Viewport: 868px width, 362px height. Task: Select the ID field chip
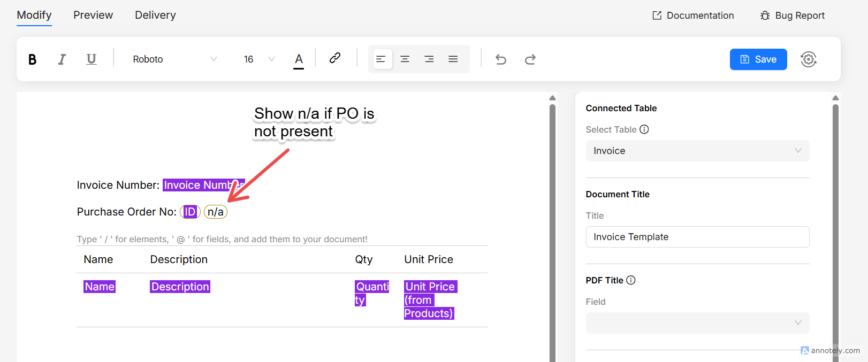(x=190, y=212)
